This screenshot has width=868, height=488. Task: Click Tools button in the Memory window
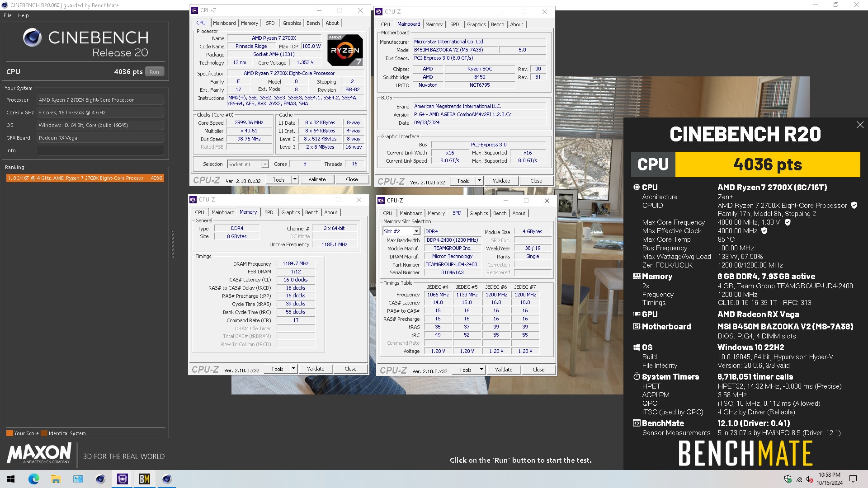278,369
